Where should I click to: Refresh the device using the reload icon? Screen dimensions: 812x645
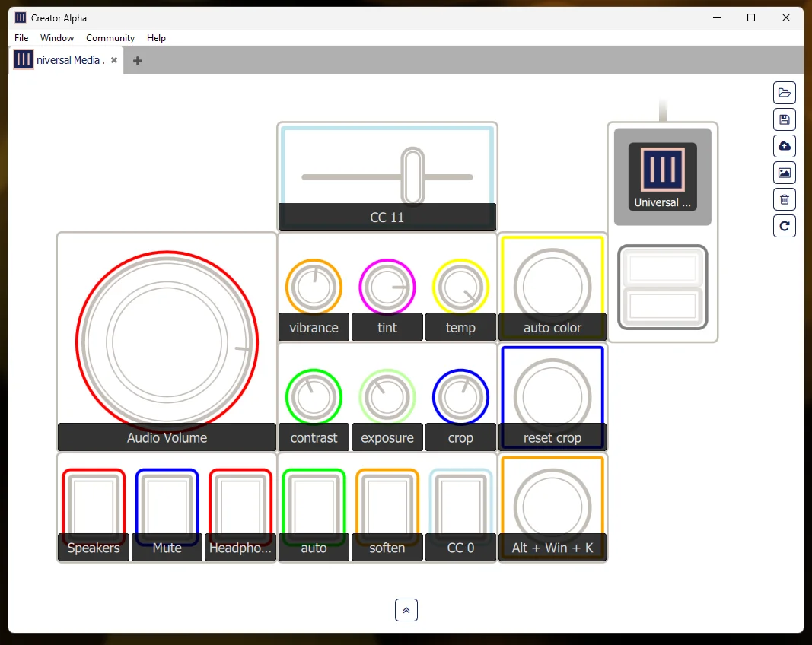tap(785, 225)
